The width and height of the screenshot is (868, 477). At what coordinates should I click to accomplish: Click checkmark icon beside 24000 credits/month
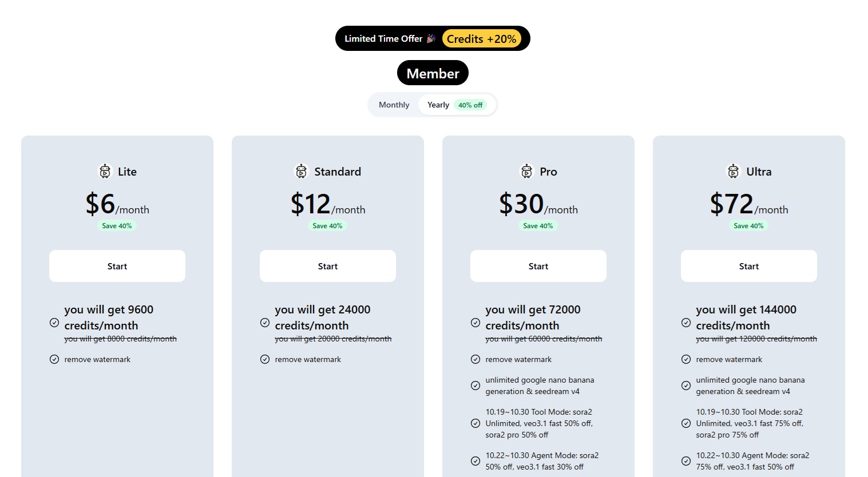point(265,323)
